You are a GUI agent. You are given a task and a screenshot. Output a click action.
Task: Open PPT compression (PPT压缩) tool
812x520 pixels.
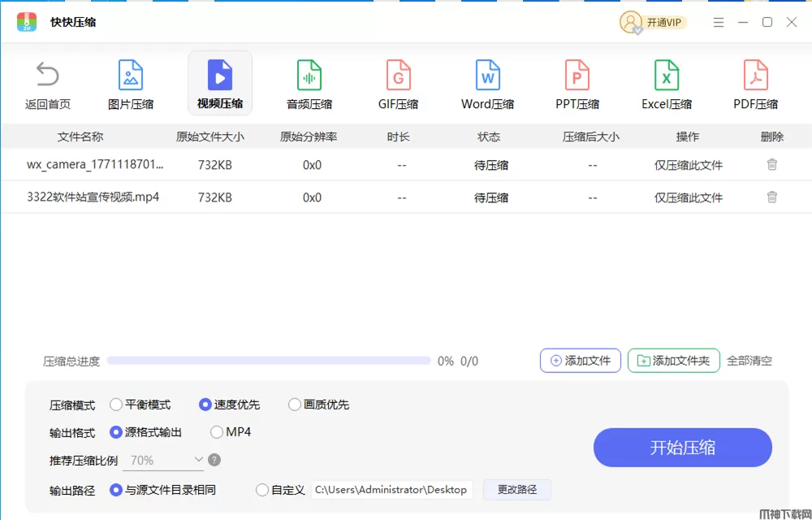point(577,84)
